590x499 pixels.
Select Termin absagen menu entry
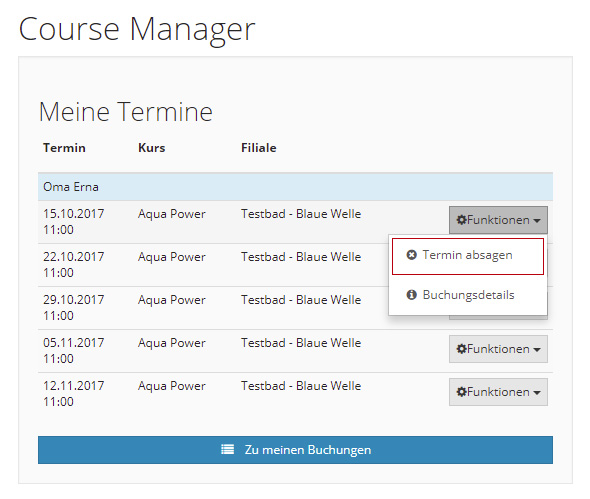point(468,256)
